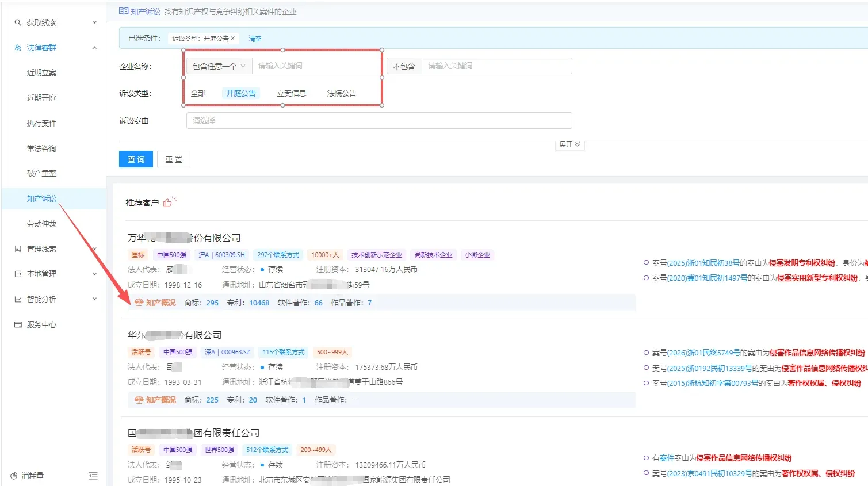
Task: Click the 重置 button
Action: click(174, 159)
